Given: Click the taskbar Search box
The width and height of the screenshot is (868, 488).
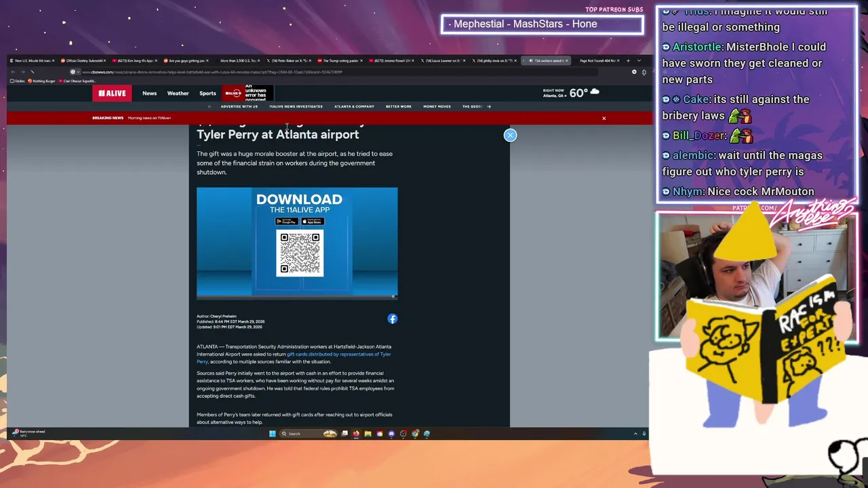Looking at the screenshot, I should 308,434.
